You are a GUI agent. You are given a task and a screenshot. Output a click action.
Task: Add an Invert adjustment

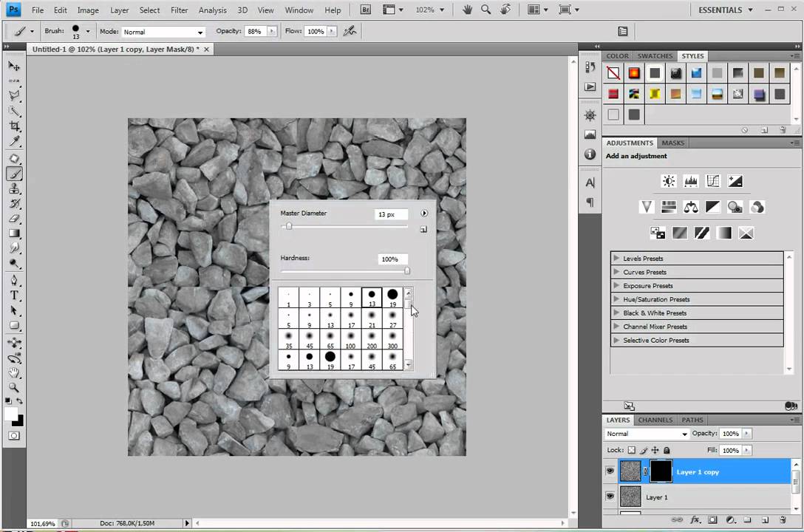point(658,233)
